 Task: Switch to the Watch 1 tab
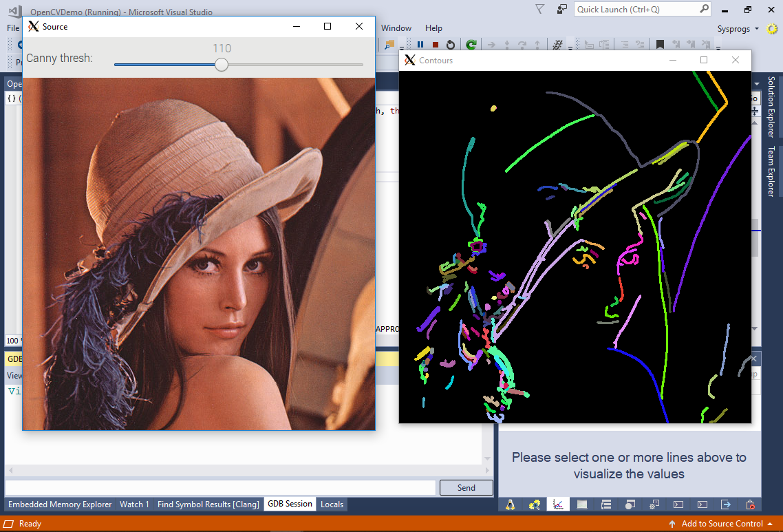[134, 504]
